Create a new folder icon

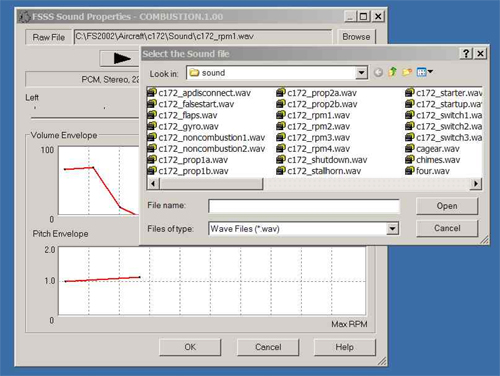(x=407, y=72)
